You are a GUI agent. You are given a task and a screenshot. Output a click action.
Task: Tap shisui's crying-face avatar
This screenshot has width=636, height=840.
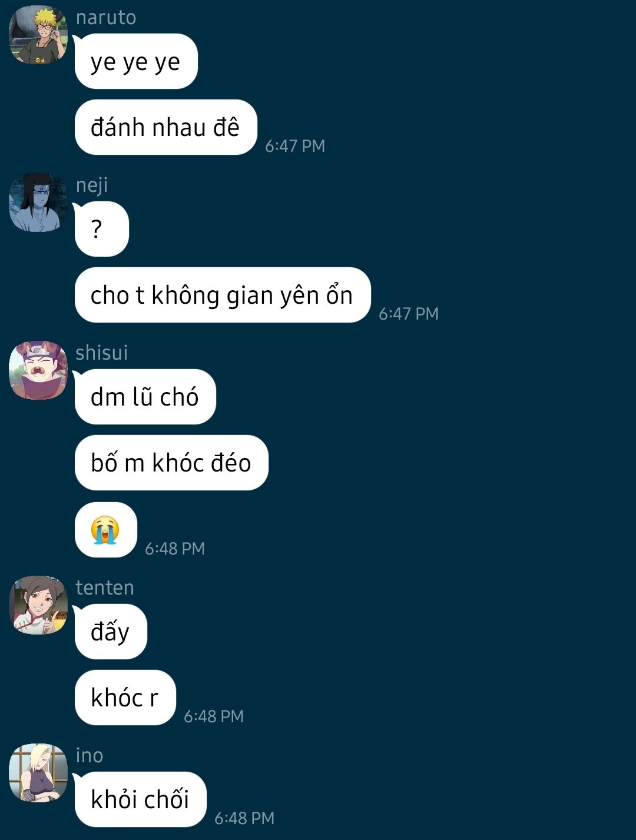coord(38,370)
